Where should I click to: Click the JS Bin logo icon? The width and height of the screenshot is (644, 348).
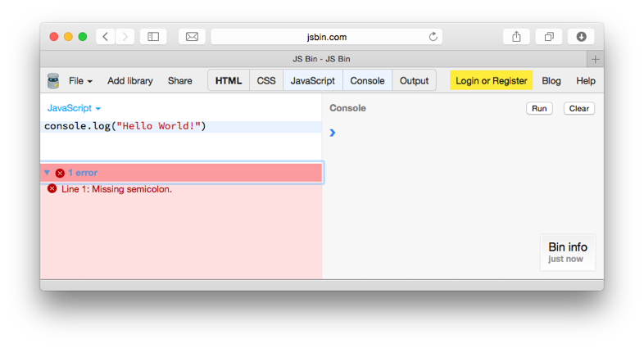click(x=53, y=80)
